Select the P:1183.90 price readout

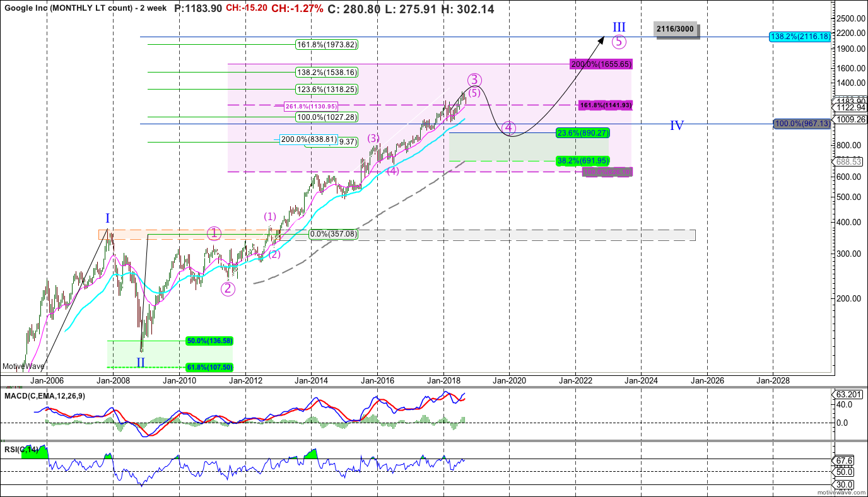(x=197, y=9)
